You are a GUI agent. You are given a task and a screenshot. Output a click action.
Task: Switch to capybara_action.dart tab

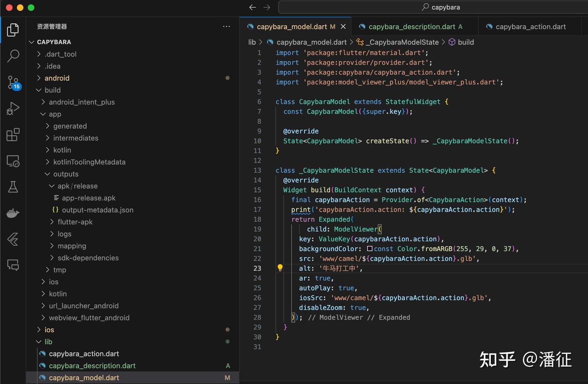click(530, 27)
